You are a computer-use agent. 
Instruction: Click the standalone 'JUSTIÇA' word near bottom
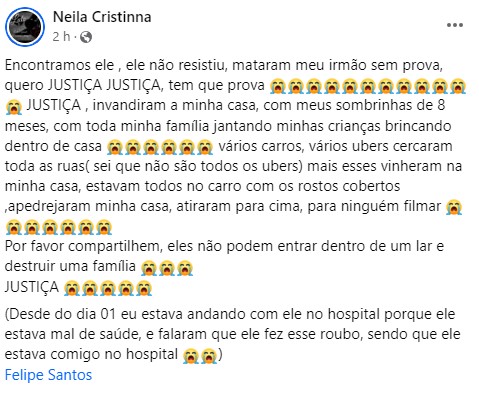pos(32,287)
